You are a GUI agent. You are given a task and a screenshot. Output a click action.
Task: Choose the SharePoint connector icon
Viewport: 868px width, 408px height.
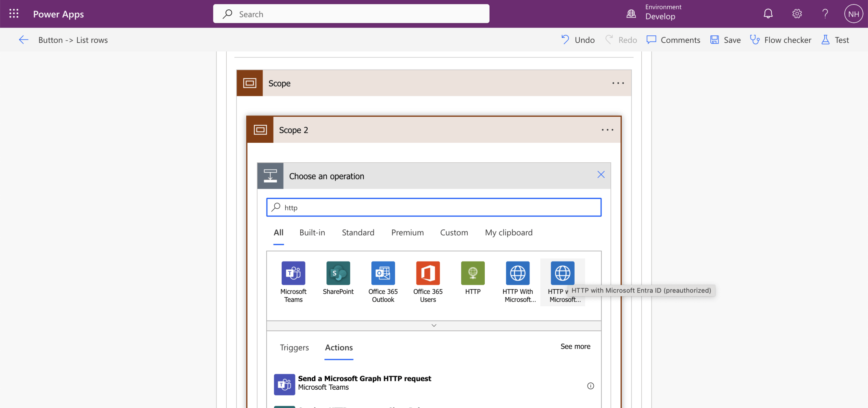click(x=338, y=273)
